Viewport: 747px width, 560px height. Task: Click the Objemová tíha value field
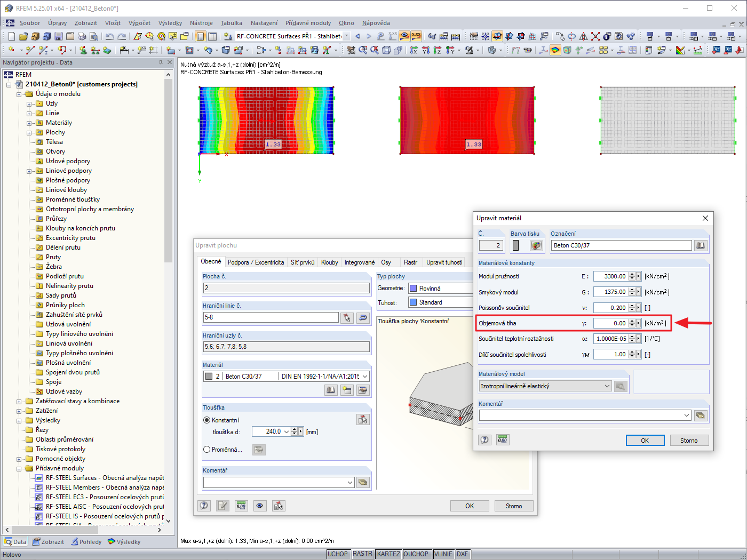pyautogui.click(x=610, y=323)
